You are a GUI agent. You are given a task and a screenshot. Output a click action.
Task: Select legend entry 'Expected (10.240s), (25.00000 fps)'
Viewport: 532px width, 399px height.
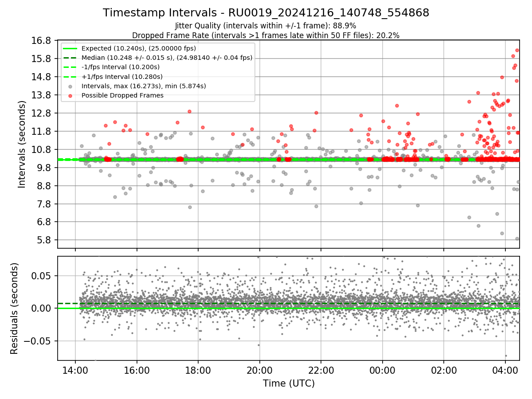[139, 48]
